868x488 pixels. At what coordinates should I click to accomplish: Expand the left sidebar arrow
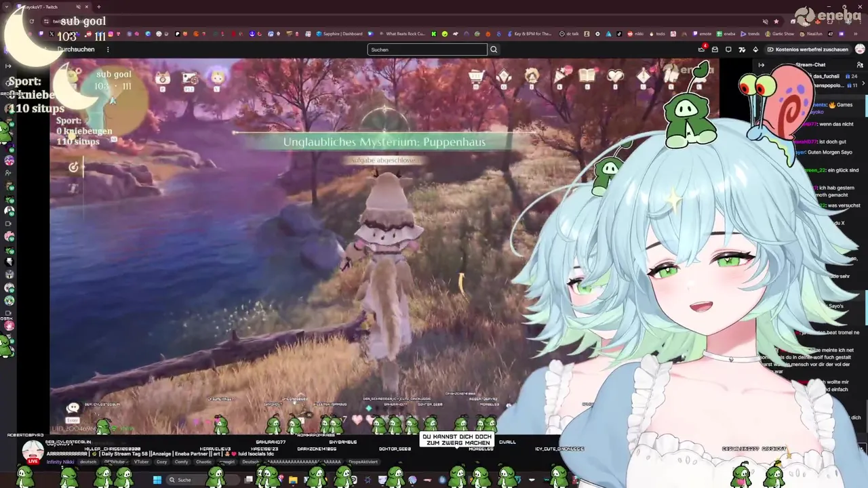pos(7,66)
